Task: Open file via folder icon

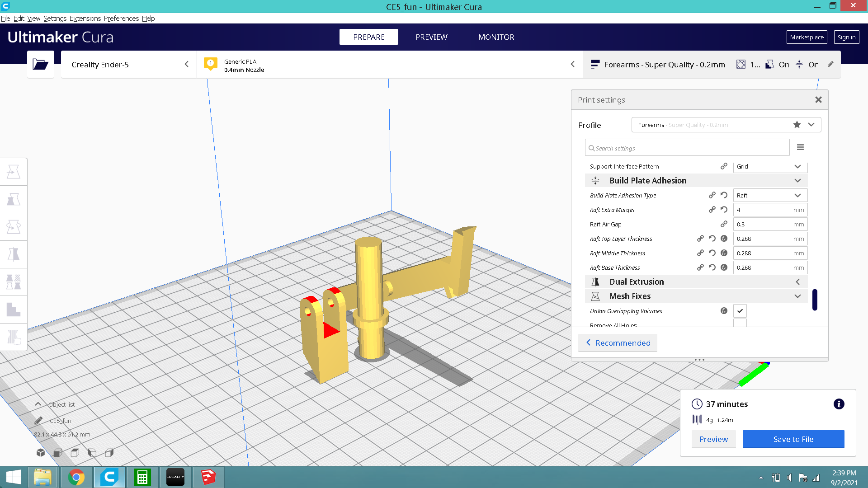Action: point(41,64)
